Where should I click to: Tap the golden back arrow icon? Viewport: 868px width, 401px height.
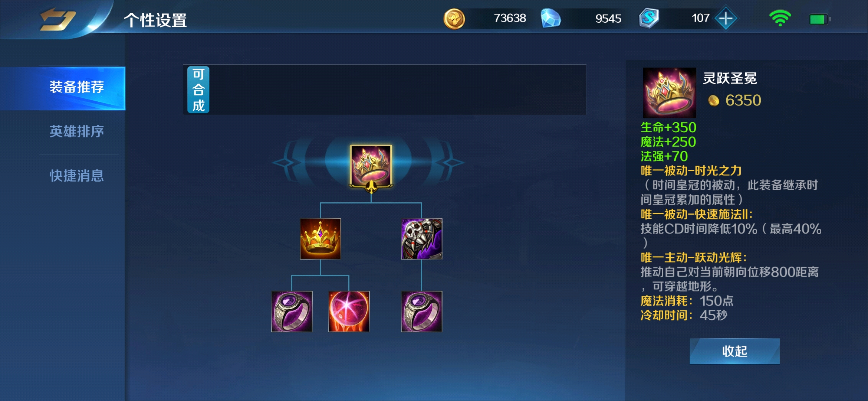(57, 19)
